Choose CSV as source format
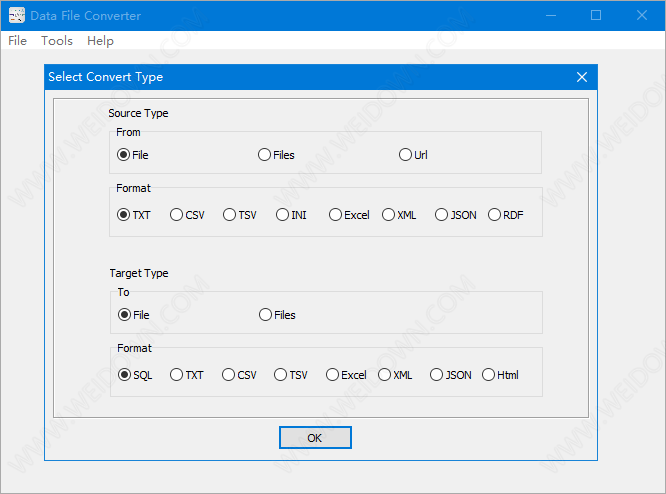The width and height of the screenshot is (666, 494). tap(187, 215)
